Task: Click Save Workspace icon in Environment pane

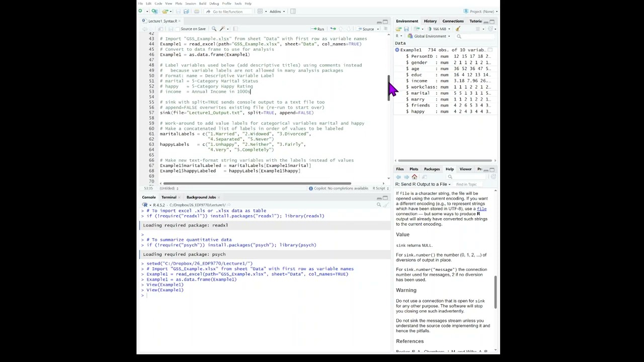Action: pyautogui.click(x=406, y=29)
